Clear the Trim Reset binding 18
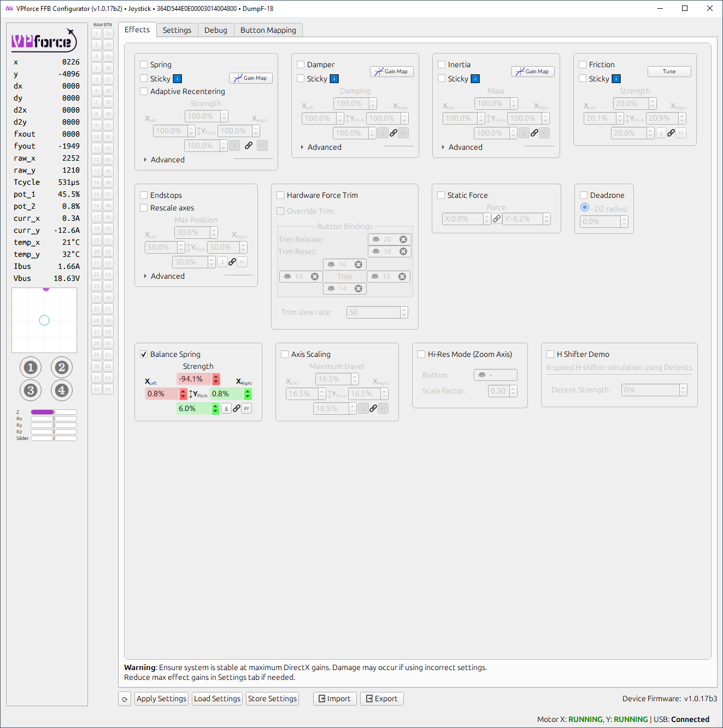The width and height of the screenshot is (723, 728). coord(403,251)
